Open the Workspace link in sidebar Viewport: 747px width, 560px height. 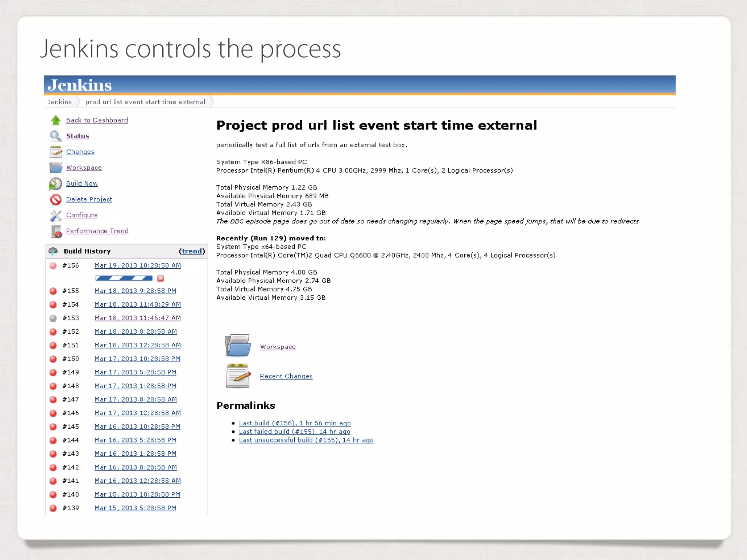pos(84,168)
